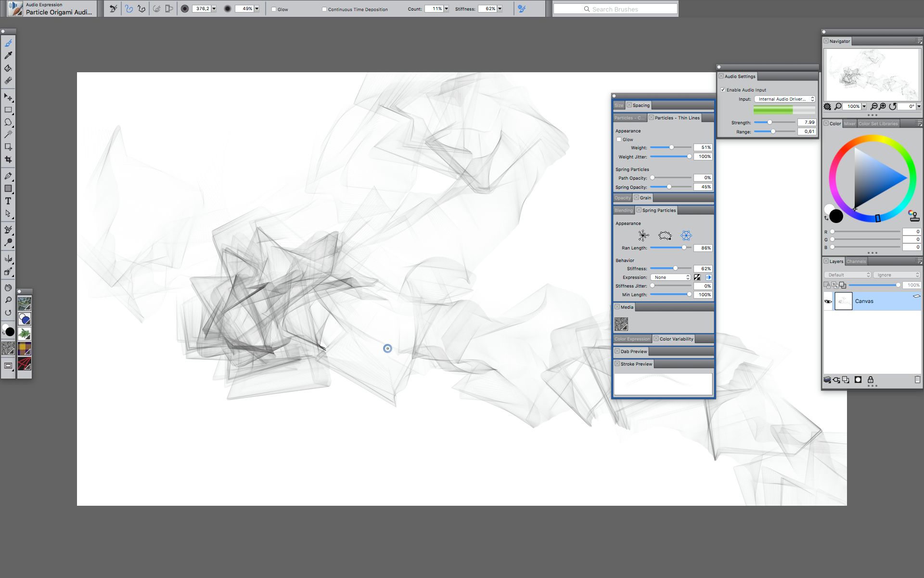This screenshot has height=578, width=924.
Task: Open the layer composite method Default dropdown
Action: [847, 275]
